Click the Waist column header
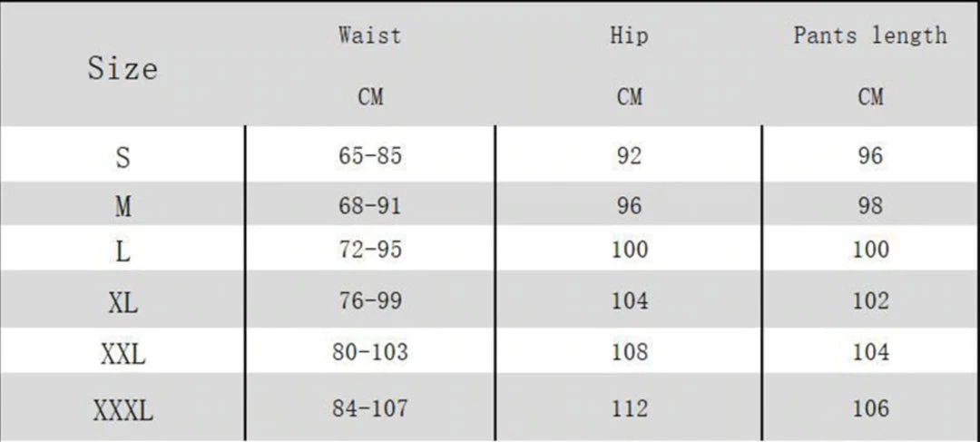The image size is (980, 442). [369, 36]
